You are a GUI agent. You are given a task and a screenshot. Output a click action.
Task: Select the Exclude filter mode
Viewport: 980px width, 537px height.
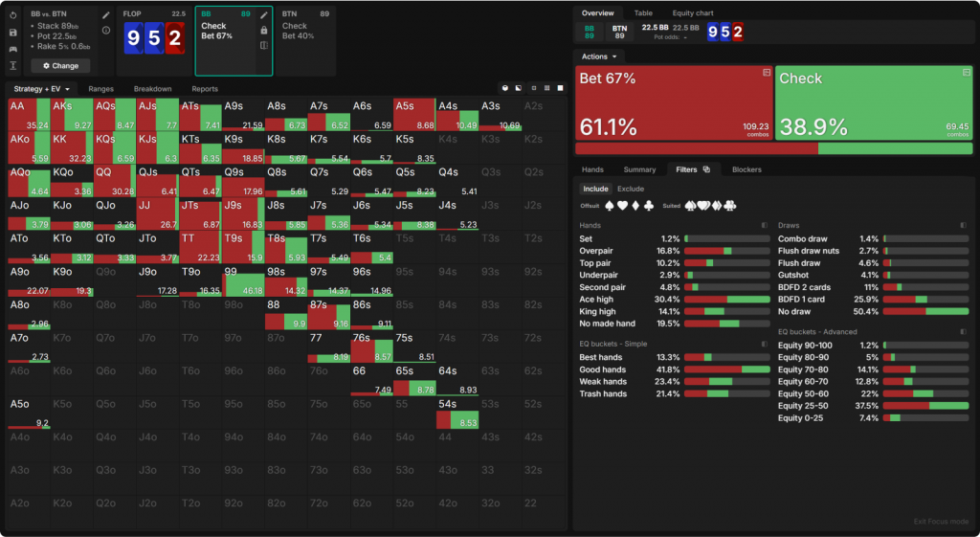[630, 189]
